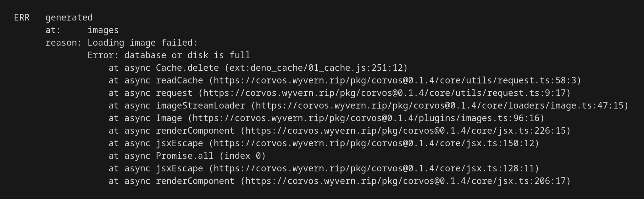The width and height of the screenshot is (644, 199).
Task: Select the images value after at:
Action: pyautogui.click(x=103, y=30)
